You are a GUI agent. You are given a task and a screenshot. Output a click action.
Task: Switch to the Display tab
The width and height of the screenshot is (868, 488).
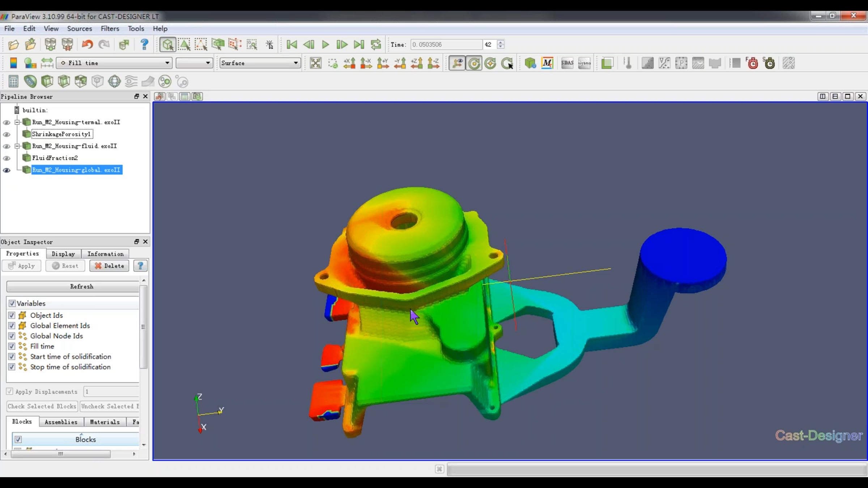click(x=63, y=254)
